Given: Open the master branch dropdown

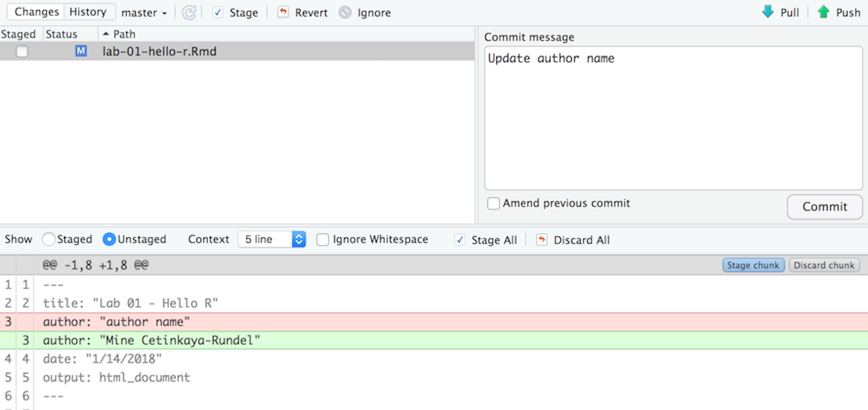Looking at the screenshot, I should click(144, 13).
